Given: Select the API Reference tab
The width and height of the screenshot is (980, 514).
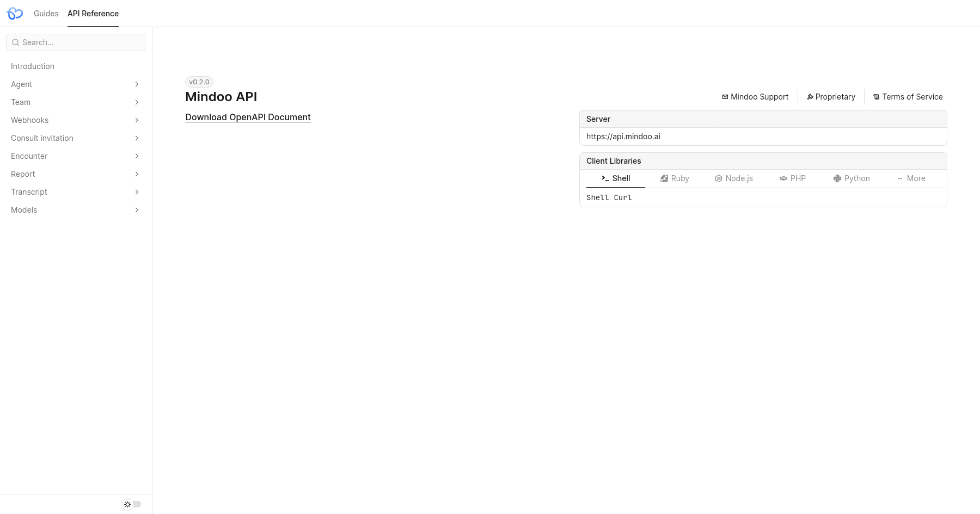Looking at the screenshot, I should pyautogui.click(x=93, y=14).
